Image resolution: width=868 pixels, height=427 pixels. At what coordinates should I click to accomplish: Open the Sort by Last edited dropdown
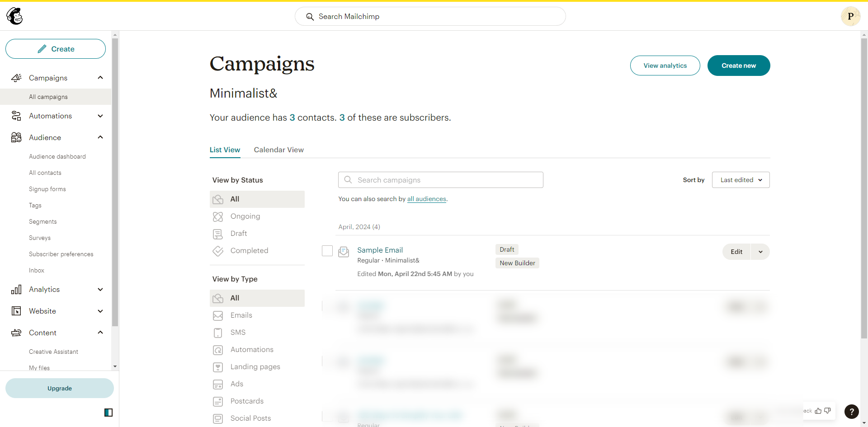click(741, 180)
